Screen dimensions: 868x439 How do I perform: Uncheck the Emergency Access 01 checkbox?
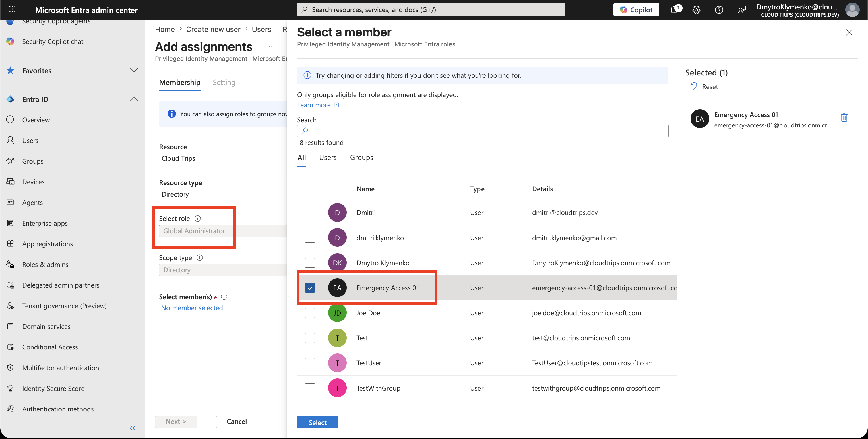click(310, 288)
